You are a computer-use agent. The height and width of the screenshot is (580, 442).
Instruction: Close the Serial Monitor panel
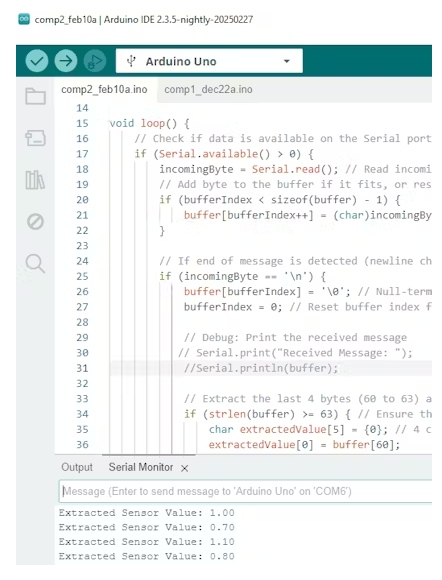point(185,468)
